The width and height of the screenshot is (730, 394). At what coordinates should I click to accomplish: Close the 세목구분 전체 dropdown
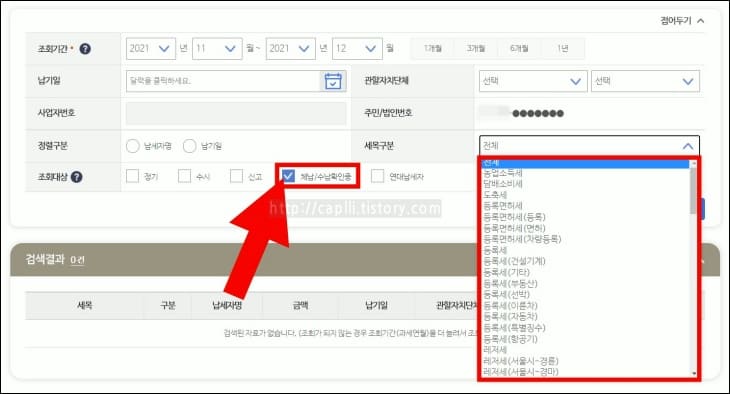[589, 146]
